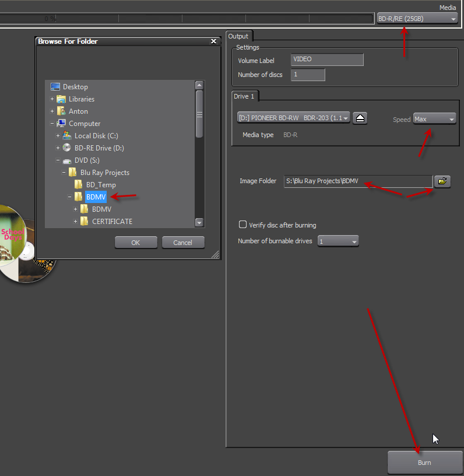Screen dimensions: 464x476
Task: Cancel the Browse For Folder dialog
Action: click(x=183, y=243)
